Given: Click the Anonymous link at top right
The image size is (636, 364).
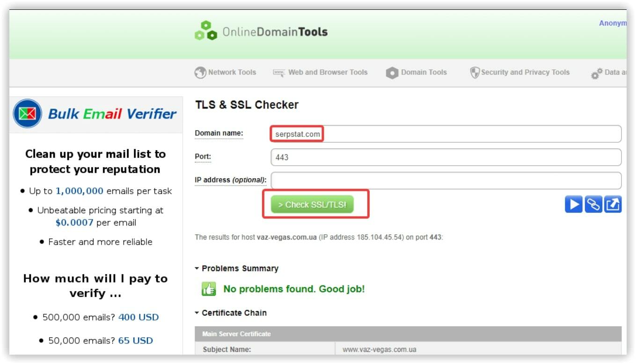Looking at the screenshot, I should click(x=613, y=23).
